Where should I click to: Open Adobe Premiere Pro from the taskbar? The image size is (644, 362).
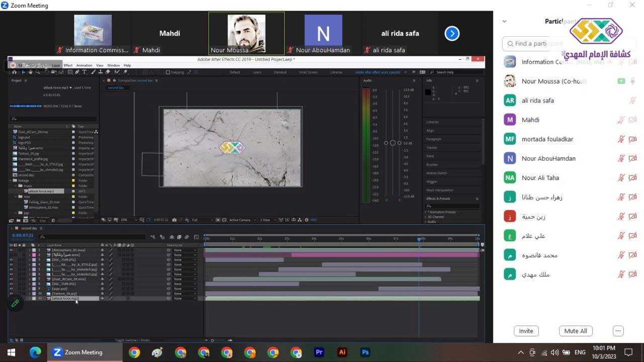tap(319, 352)
